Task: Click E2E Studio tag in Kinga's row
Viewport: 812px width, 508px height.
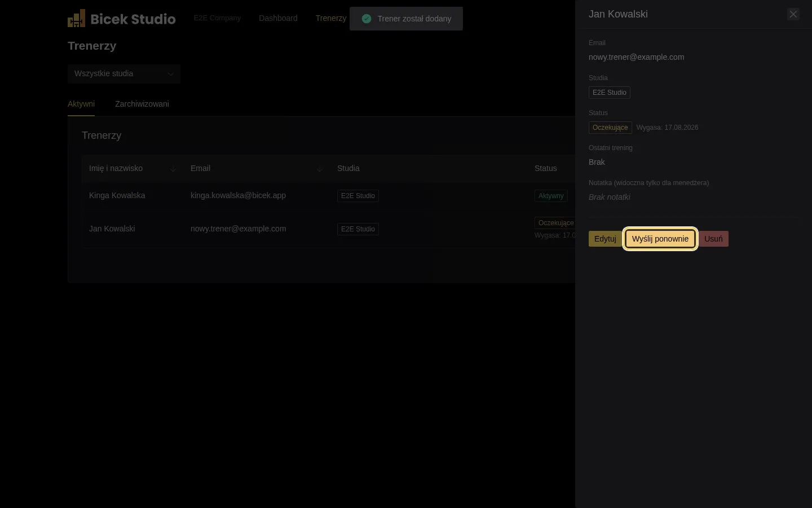Action: coord(358,196)
